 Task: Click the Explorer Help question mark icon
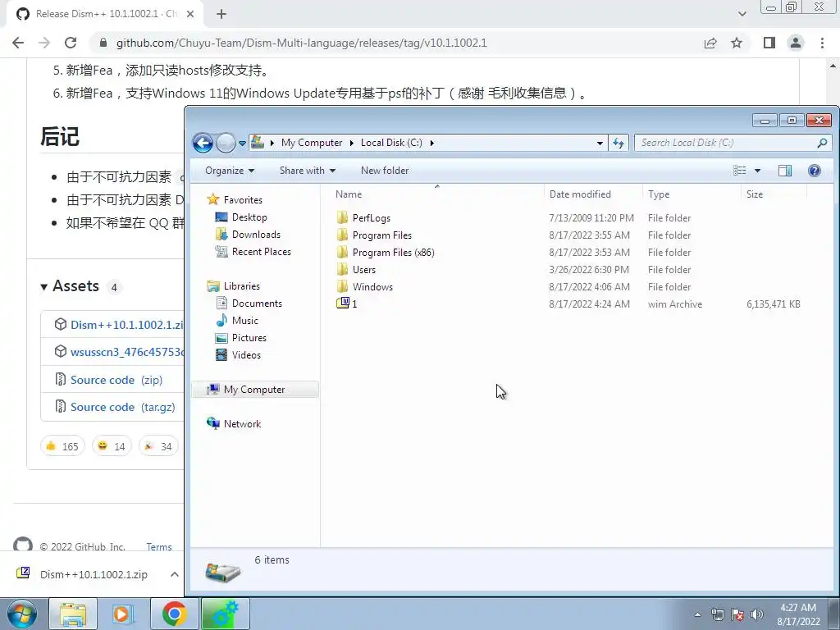[815, 171]
